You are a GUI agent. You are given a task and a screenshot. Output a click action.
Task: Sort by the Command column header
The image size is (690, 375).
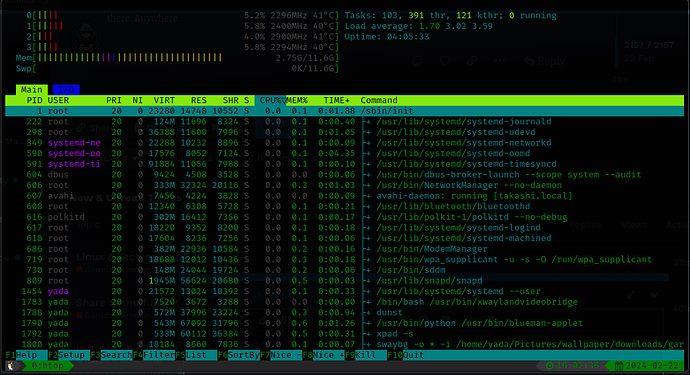(x=379, y=100)
